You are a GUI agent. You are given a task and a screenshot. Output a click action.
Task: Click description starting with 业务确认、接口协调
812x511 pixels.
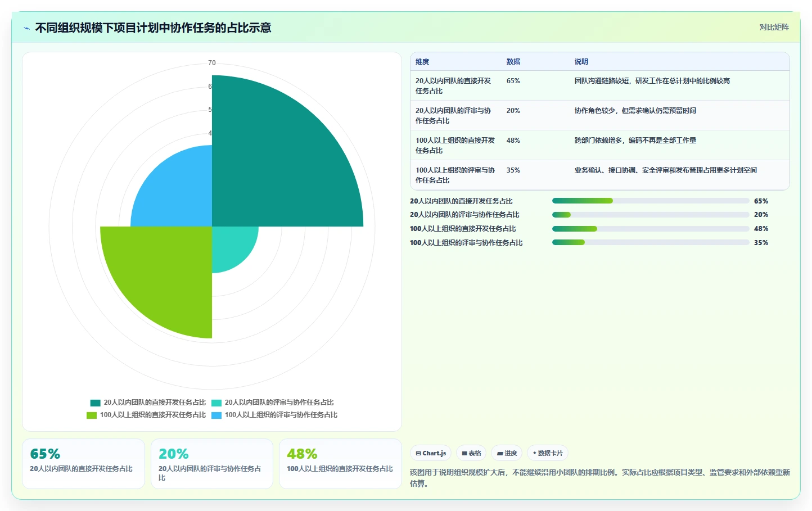click(665, 170)
